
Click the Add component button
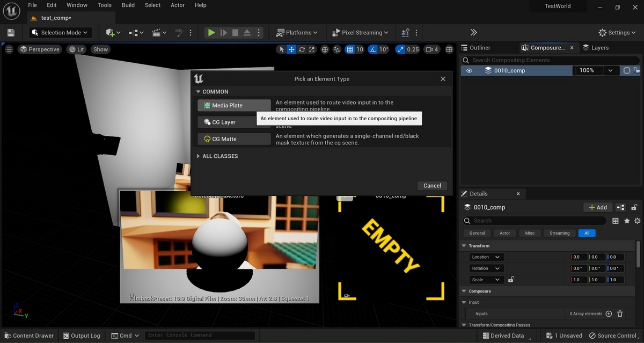point(597,207)
